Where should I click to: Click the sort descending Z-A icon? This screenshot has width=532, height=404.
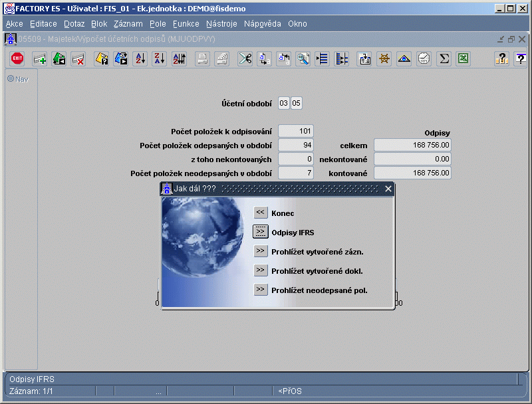[160, 58]
